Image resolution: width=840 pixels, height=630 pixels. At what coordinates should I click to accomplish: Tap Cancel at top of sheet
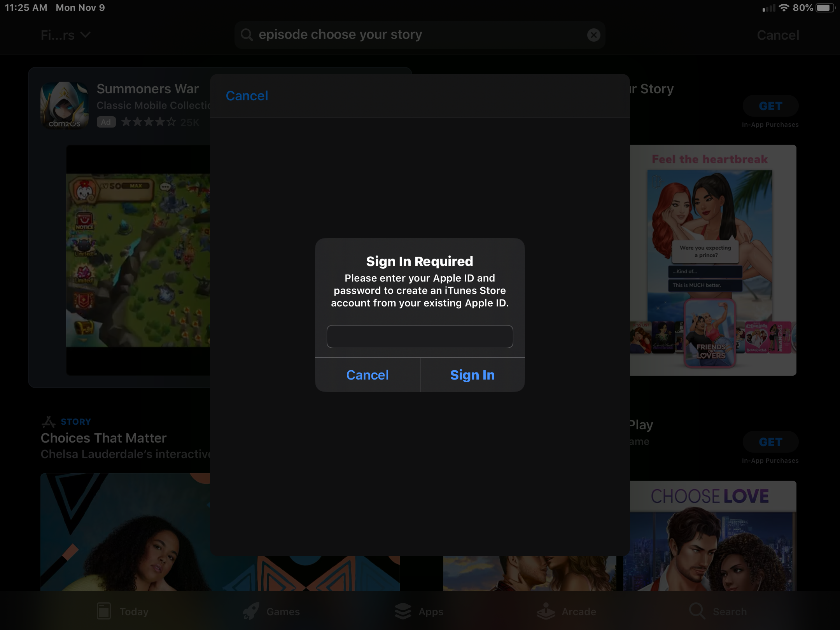point(247,96)
